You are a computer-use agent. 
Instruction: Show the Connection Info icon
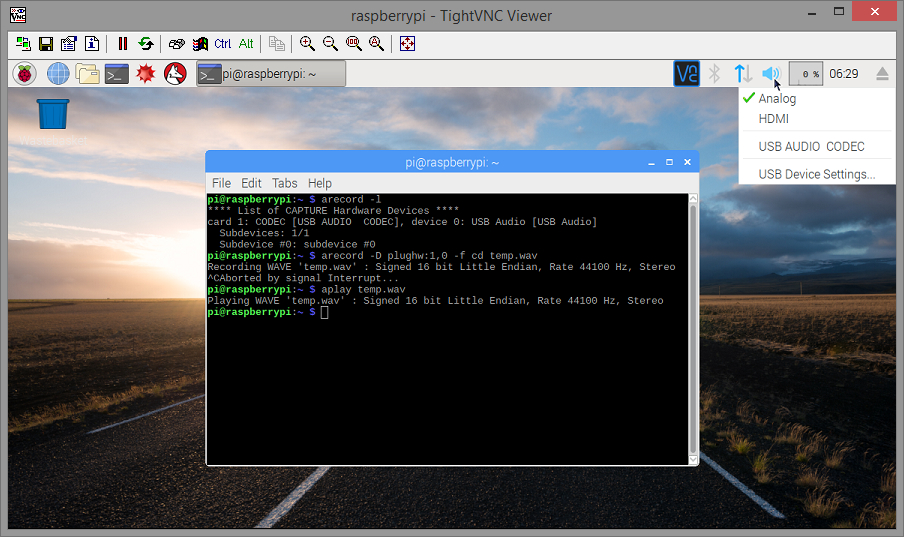tap(92, 44)
